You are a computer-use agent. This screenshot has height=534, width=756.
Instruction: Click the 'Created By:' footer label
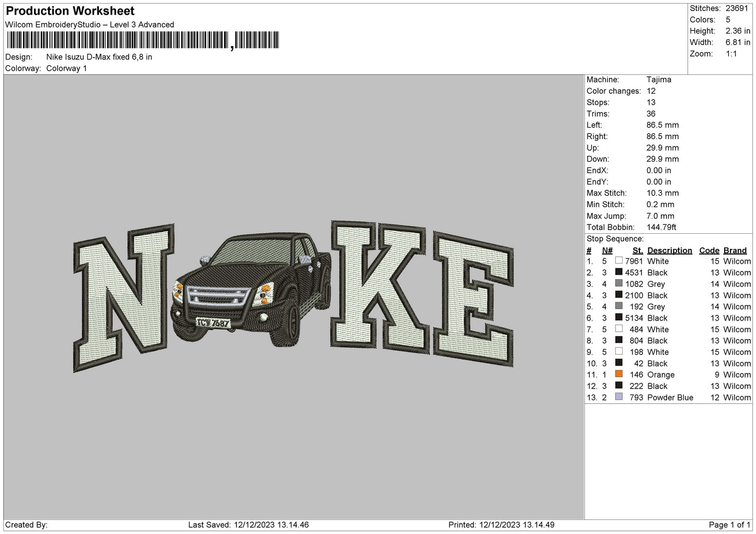pyautogui.click(x=27, y=525)
